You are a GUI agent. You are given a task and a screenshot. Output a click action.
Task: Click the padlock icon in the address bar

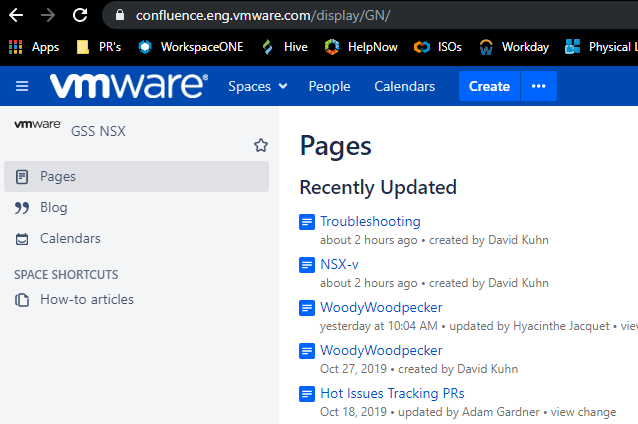point(120,15)
